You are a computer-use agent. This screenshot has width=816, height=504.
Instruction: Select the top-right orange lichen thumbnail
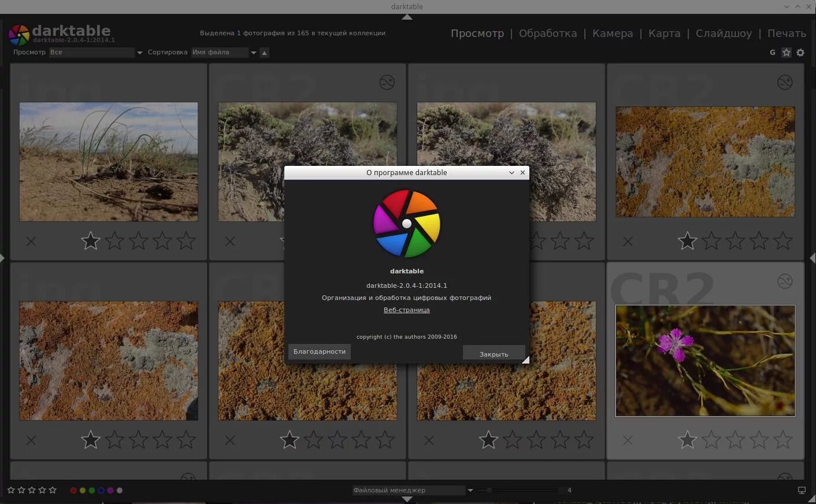[x=705, y=162]
